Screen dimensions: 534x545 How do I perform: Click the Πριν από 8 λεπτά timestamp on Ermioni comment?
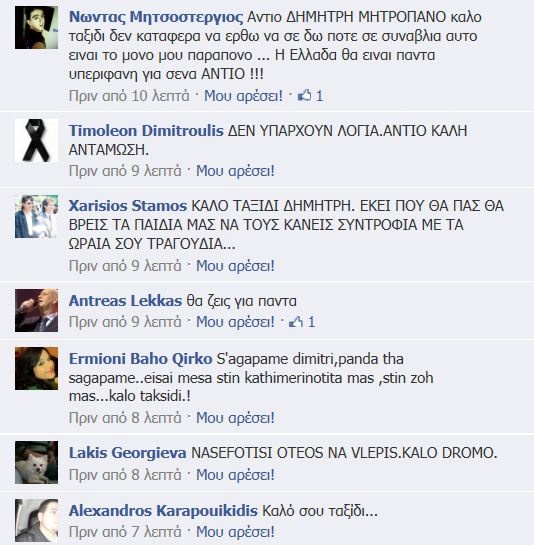tap(125, 418)
